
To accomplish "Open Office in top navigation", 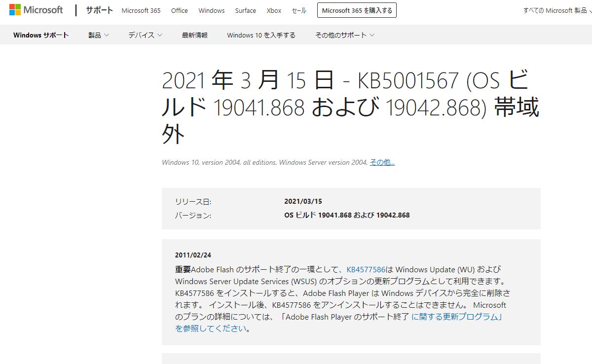I will [180, 10].
